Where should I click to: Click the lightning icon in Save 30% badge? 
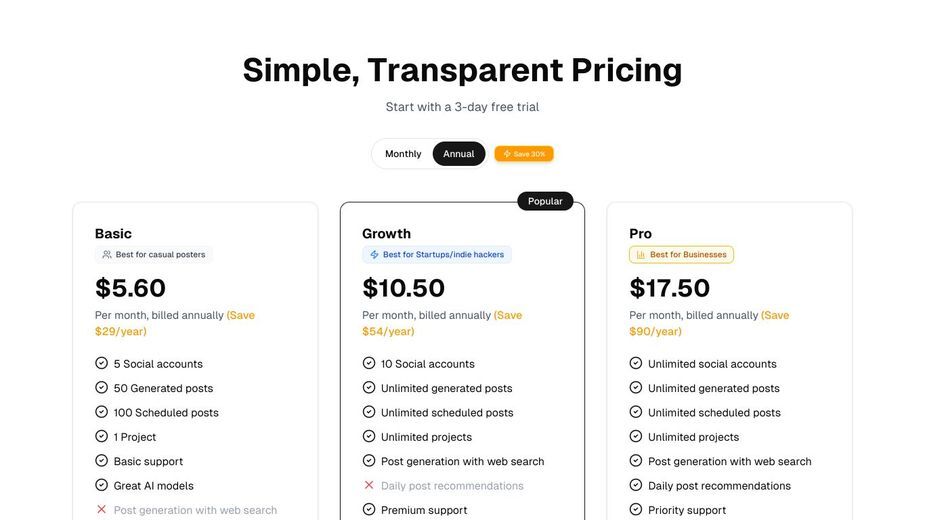pos(507,154)
